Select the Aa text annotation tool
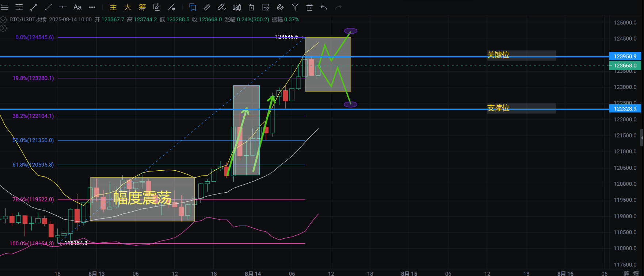Viewport: 644px width, 276px height. (x=77, y=7)
